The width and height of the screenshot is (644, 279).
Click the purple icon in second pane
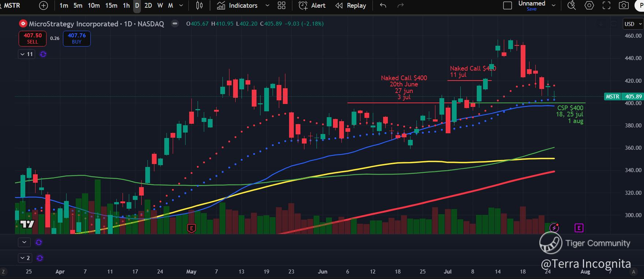tap(38, 242)
